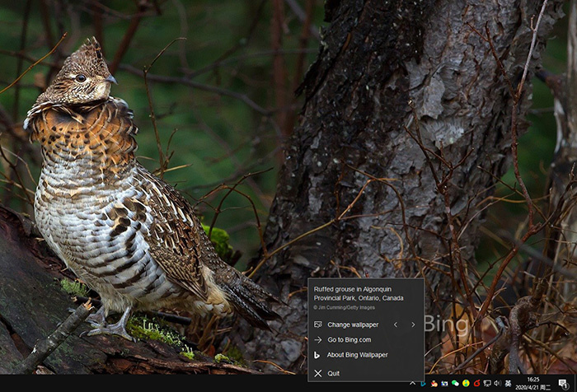Image resolution: width=577 pixels, height=392 pixels.
Task: Toggle the 英 input method indicator
Action: 508,384
